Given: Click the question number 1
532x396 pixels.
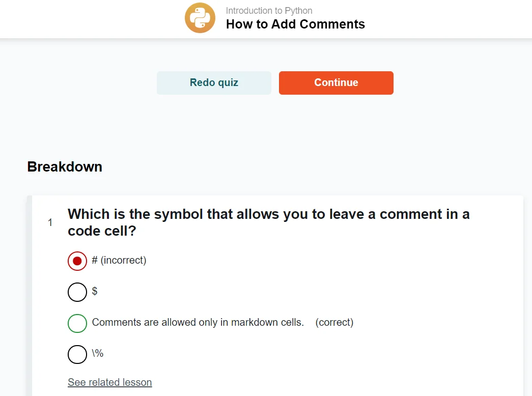Looking at the screenshot, I should tap(50, 222).
